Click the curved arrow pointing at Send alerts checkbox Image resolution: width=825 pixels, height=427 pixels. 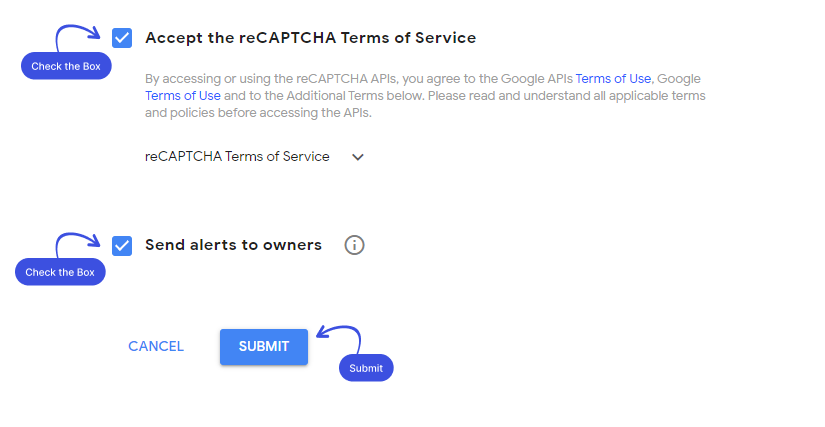77,245
